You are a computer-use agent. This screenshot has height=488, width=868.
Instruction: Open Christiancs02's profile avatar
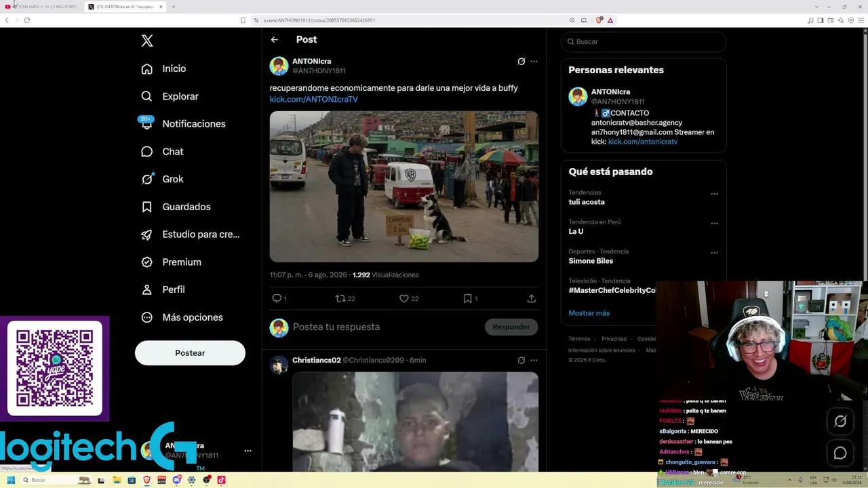279,365
